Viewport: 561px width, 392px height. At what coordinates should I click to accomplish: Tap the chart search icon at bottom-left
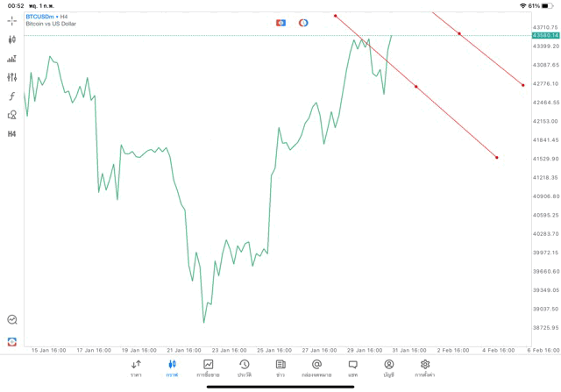click(x=12, y=320)
